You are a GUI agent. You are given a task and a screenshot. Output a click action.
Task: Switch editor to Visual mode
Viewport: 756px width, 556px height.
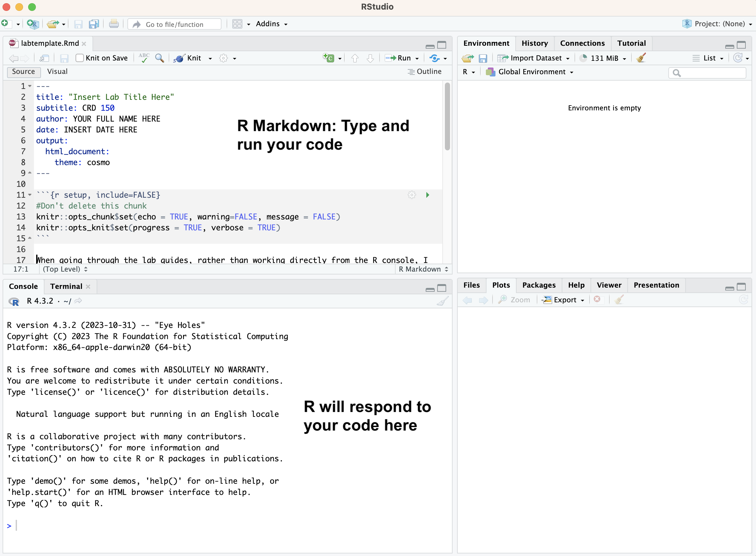tap(57, 71)
